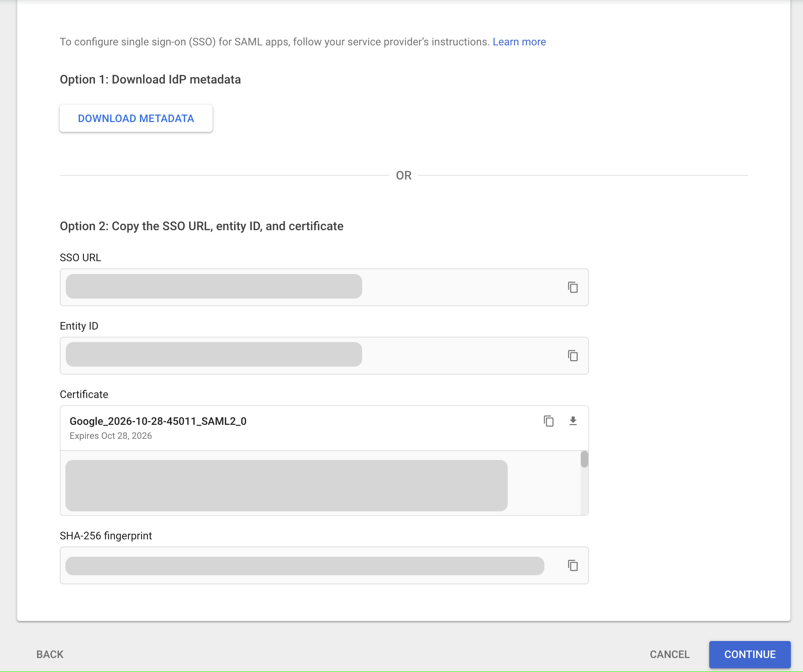Viewport: 803px width, 672px height.
Task: Click the Option 2 heading text
Action: coord(202,226)
